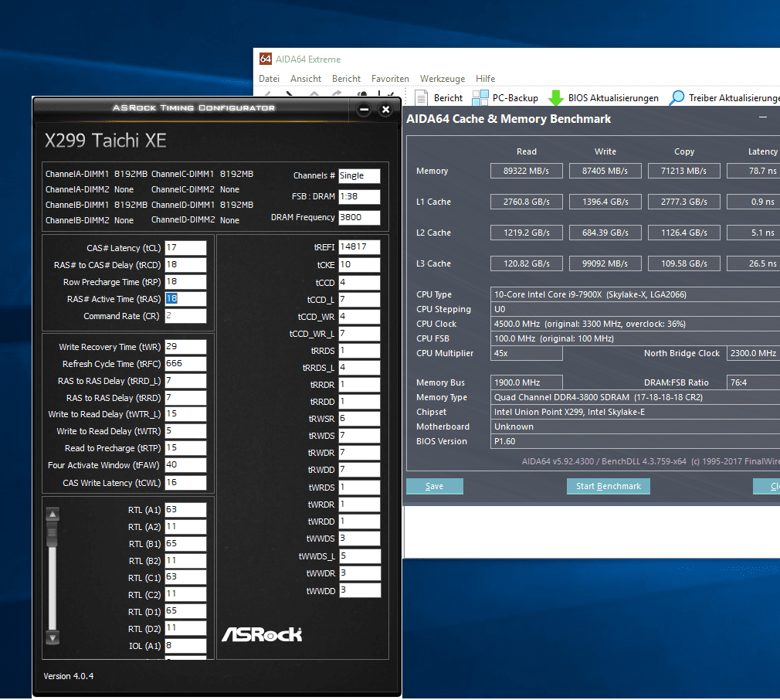
Task: Click the Read to Precharge (tRTP) field
Action: 185,448
